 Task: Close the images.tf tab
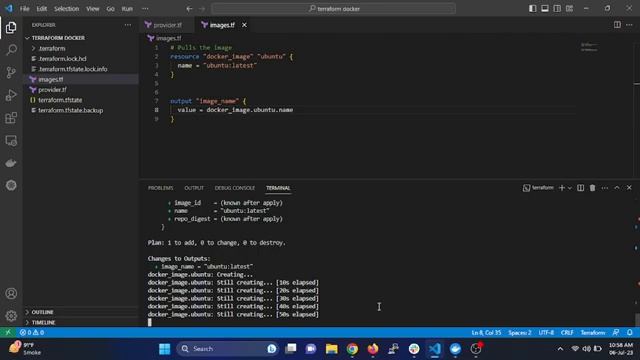pyautogui.click(x=244, y=25)
